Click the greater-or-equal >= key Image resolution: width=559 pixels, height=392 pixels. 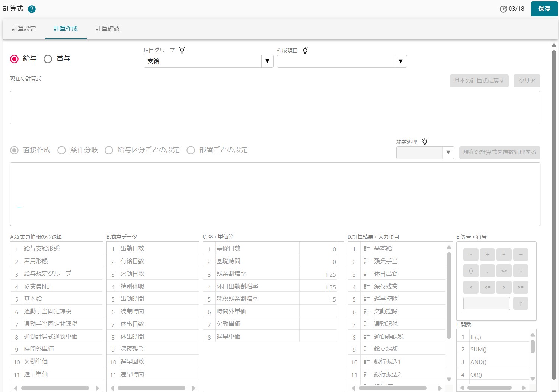coord(520,287)
